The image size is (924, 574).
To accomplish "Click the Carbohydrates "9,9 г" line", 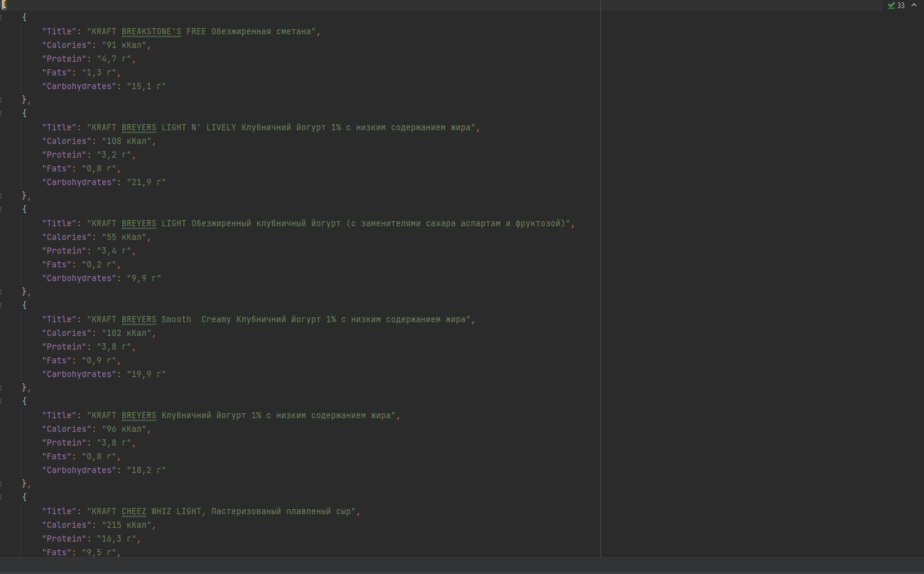I will tap(102, 278).
